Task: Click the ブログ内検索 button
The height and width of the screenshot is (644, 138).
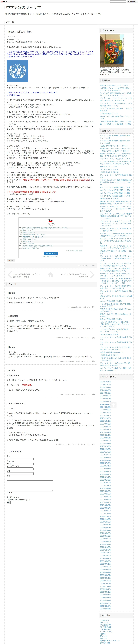Action: [131, 2]
